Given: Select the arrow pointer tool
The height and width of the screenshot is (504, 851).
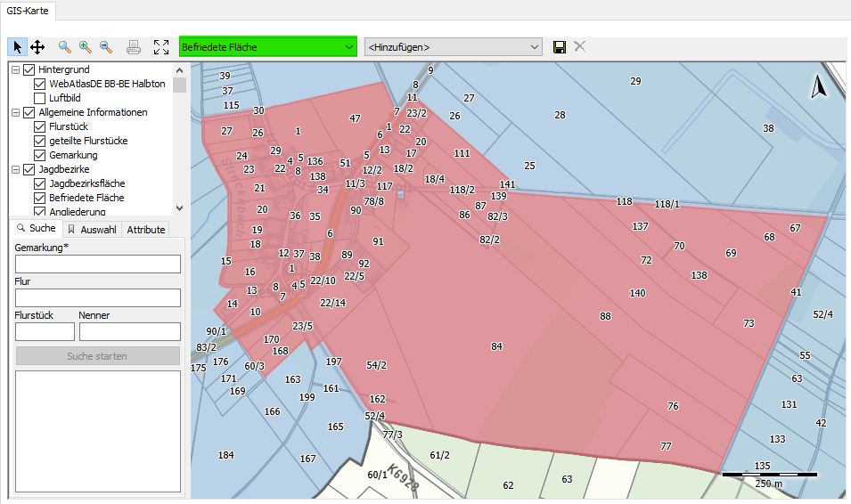Looking at the screenshot, I should (x=17, y=47).
